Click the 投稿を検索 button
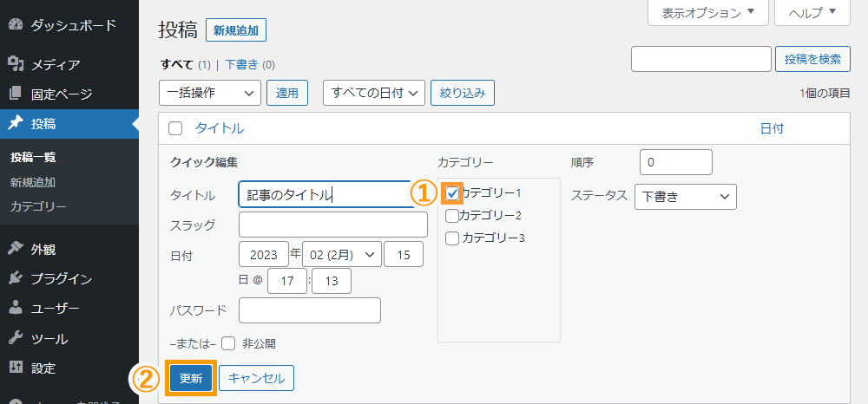The height and width of the screenshot is (404, 868). 812,59
